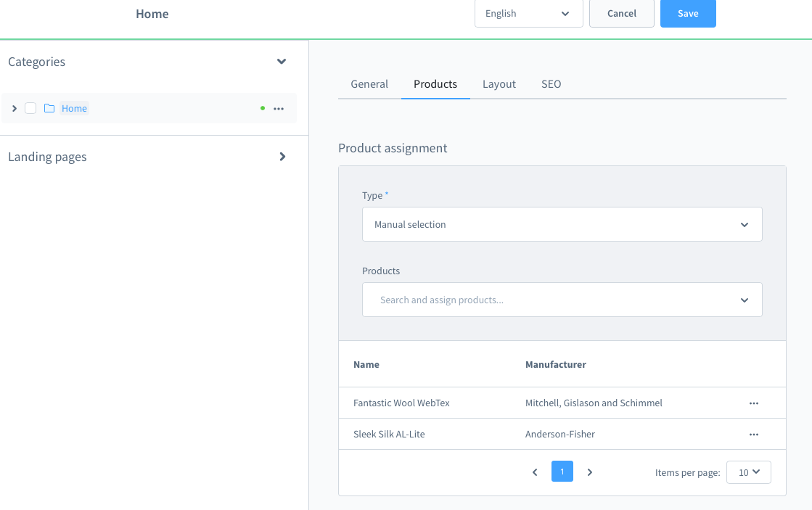The width and height of the screenshot is (812, 510).
Task: Change the Items per page dropdown
Action: click(748, 472)
